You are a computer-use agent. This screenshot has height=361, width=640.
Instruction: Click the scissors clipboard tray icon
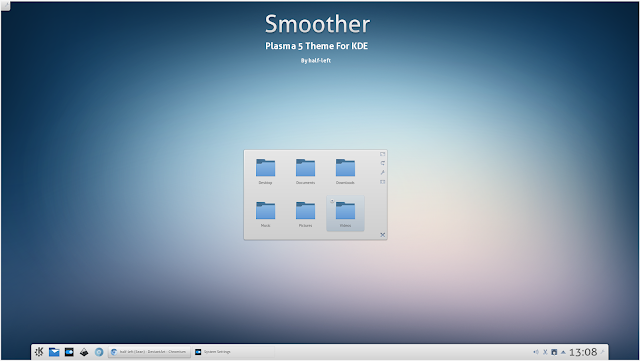pyautogui.click(x=545, y=352)
